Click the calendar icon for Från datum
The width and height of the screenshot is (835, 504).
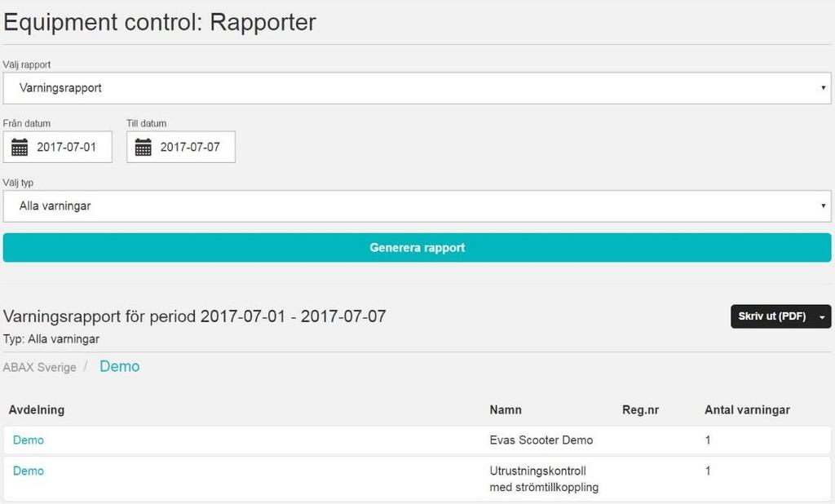pyautogui.click(x=20, y=147)
